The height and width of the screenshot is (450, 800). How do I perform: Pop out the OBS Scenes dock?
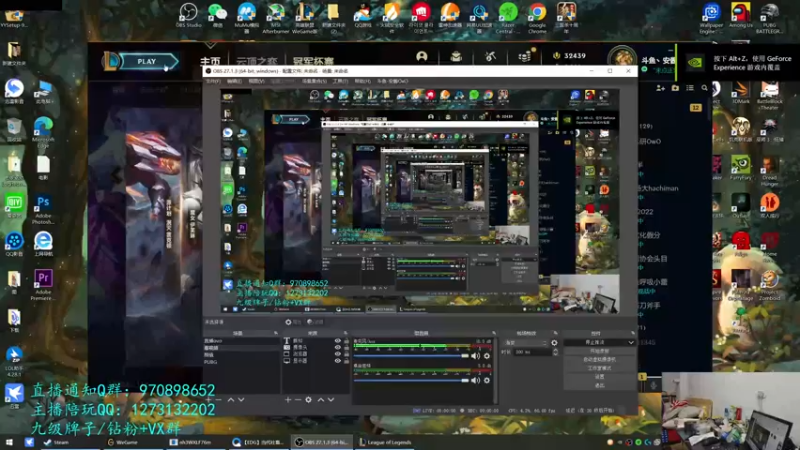[x=276, y=333]
